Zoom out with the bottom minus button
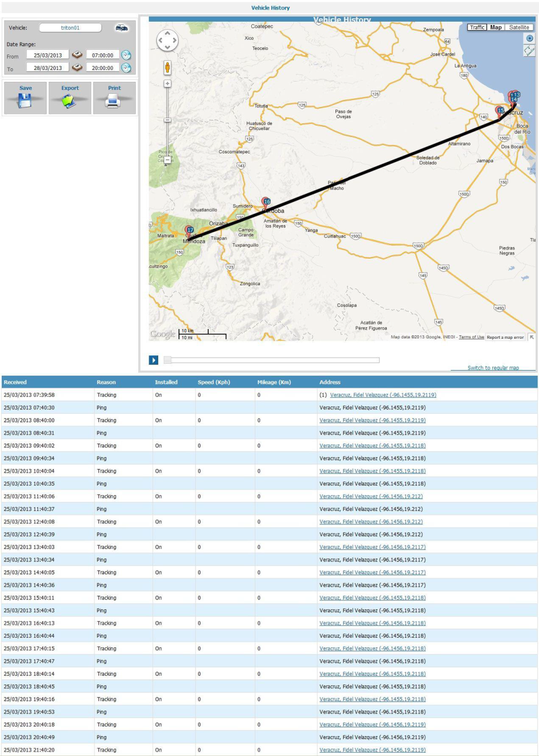This screenshot has width=539, height=756. pos(167,160)
